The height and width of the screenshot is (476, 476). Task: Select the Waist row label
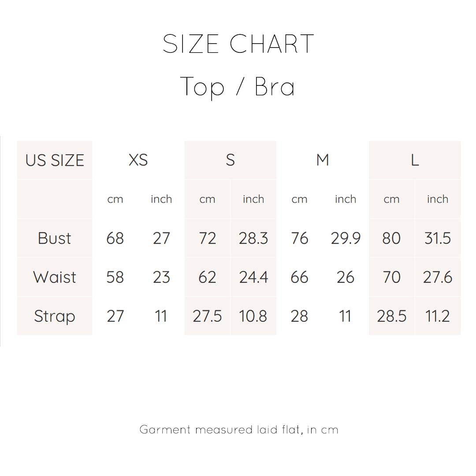click(55, 277)
